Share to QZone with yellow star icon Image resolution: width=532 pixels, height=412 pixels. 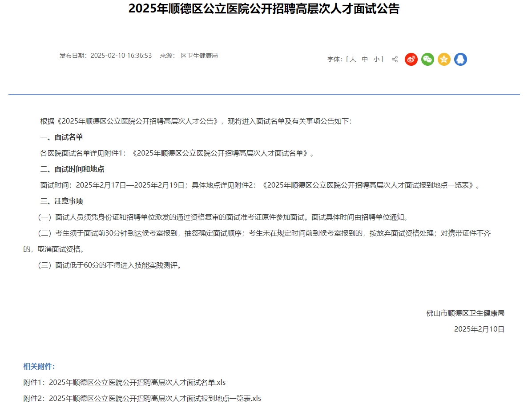point(444,60)
